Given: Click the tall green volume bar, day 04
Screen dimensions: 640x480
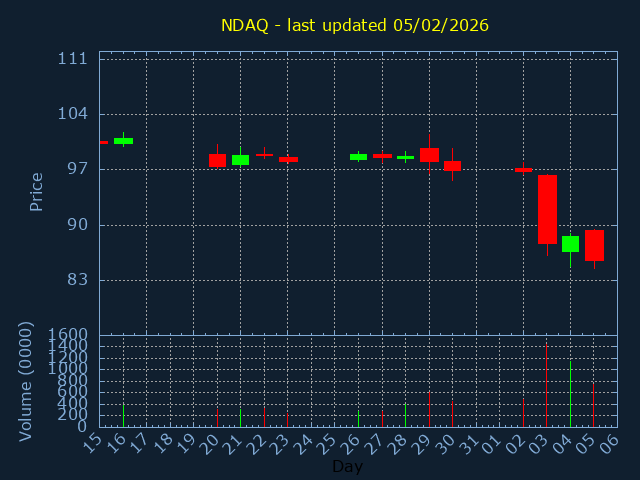Looking at the screenshot, I should tap(570, 394).
